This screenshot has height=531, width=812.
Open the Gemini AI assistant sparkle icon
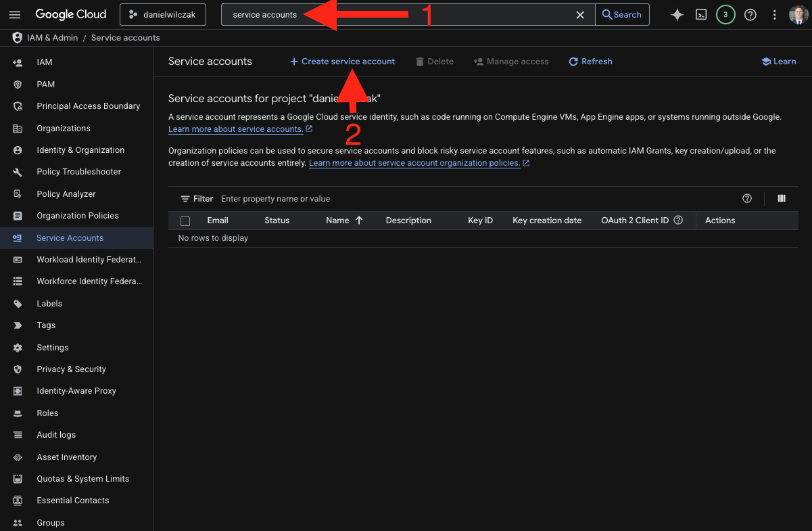point(677,15)
